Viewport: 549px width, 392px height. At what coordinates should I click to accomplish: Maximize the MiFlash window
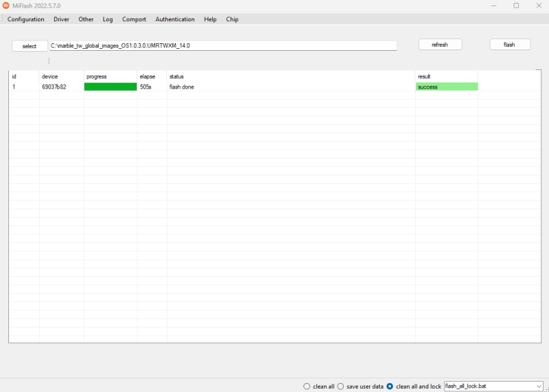pos(516,5)
